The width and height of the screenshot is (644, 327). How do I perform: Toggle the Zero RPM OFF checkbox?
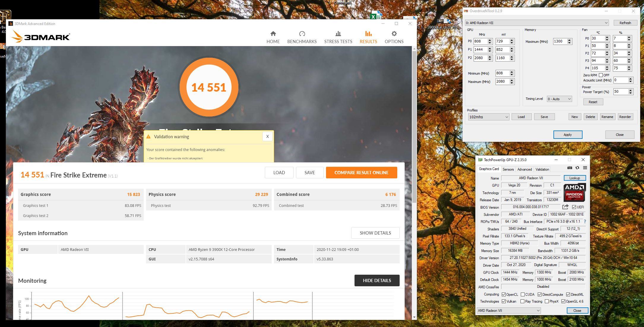pyautogui.click(x=601, y=75)
